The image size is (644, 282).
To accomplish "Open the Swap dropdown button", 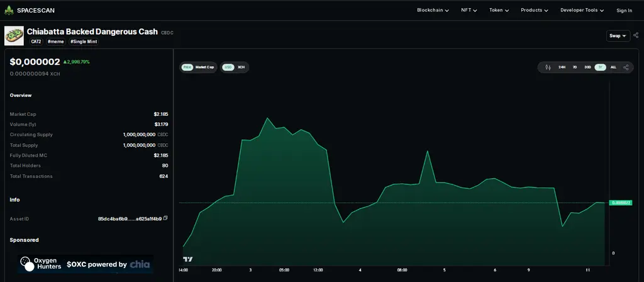I will 618,36.
